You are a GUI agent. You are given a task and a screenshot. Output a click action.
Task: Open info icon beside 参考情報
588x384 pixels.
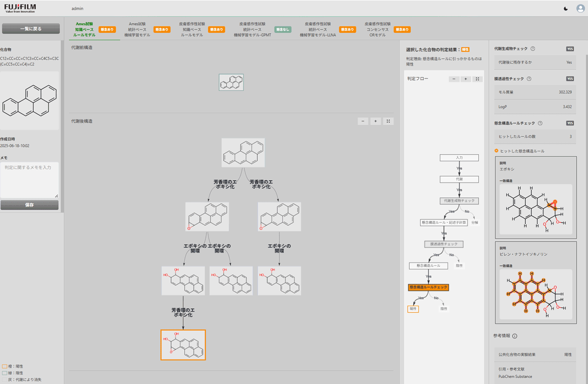[515, 336]
